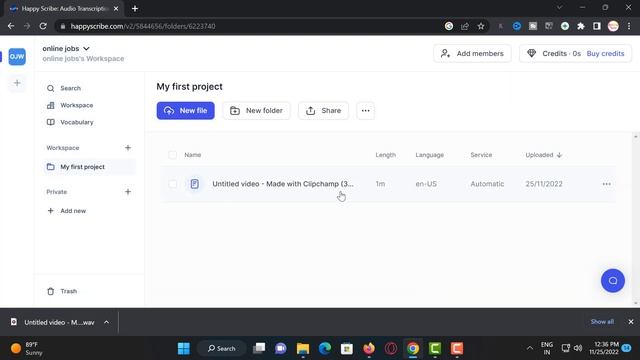Show hidden system tray icons

[x=530, y=349]
